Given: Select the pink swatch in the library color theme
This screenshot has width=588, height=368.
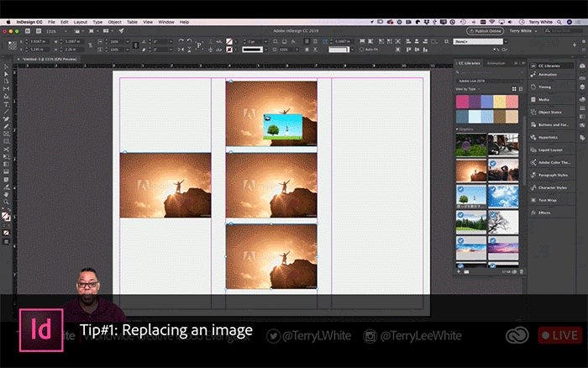Looking at the screenshot, I should coord(463,102).
